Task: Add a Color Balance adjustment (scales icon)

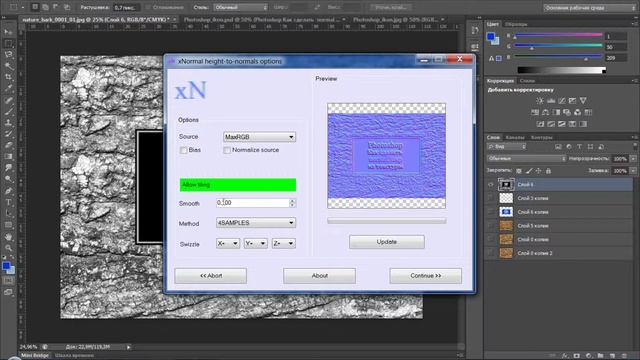Action: (545, 112)
